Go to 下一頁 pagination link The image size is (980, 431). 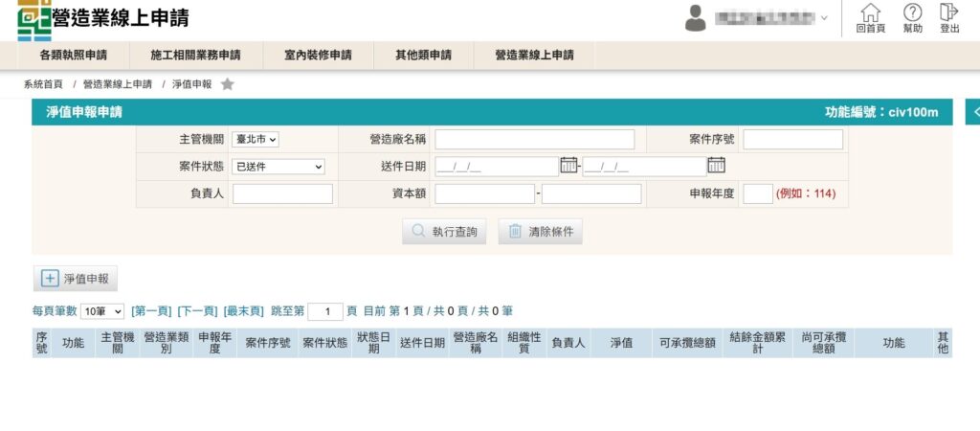click(x=198, y=311)
